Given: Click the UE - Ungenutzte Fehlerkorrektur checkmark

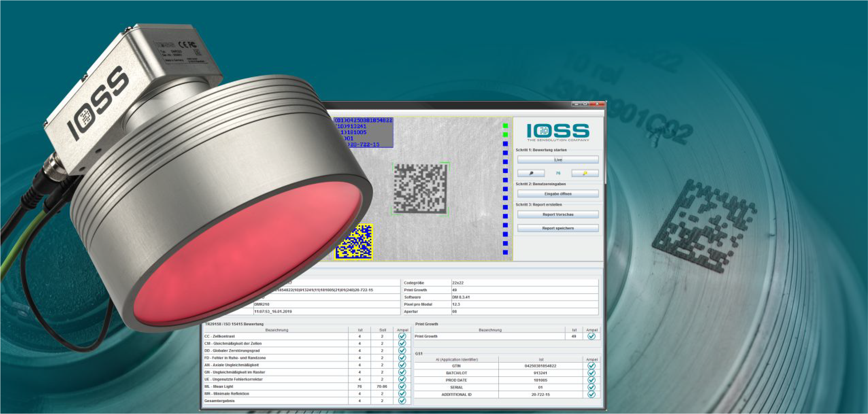Looking at the screenshot, I should [402, 379].
